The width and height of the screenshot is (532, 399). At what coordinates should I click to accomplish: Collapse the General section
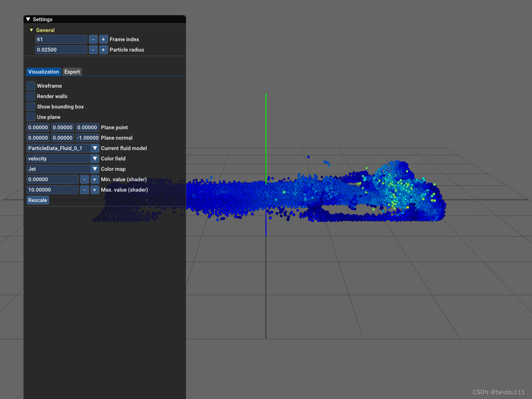[x=31, y=30]
